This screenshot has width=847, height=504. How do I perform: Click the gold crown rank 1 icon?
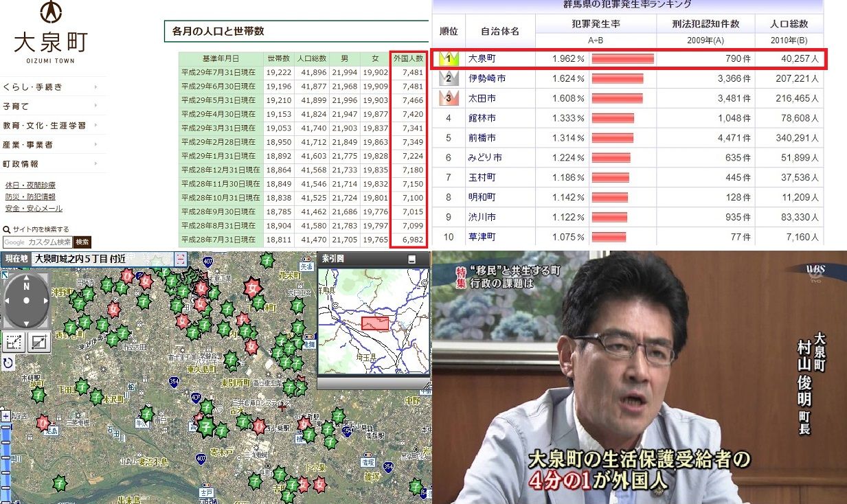(x=448, y=59)
